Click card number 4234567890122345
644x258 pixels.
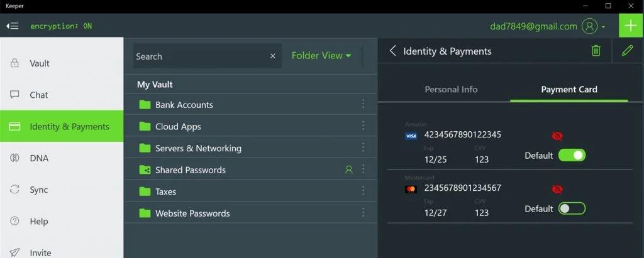[x=462, y=134]
